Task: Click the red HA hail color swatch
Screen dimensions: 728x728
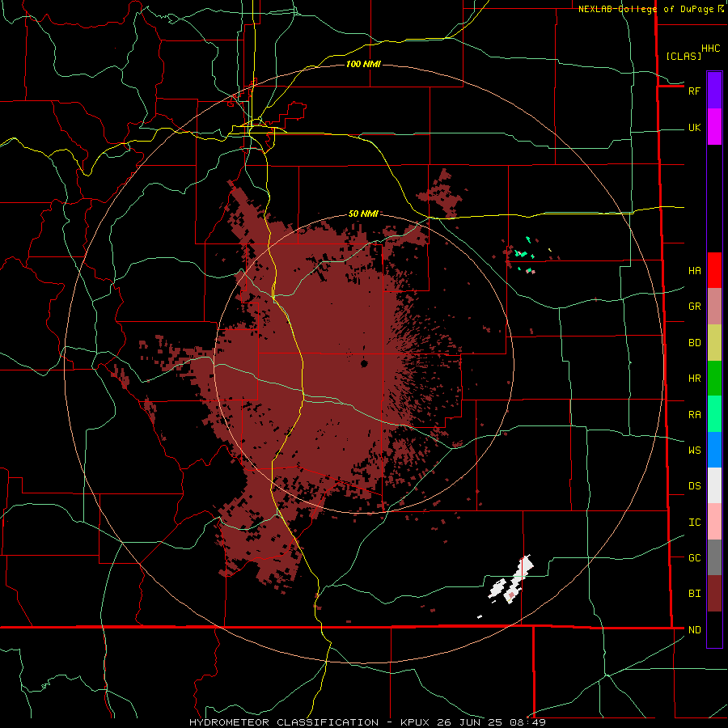Action: pos(714,270)
